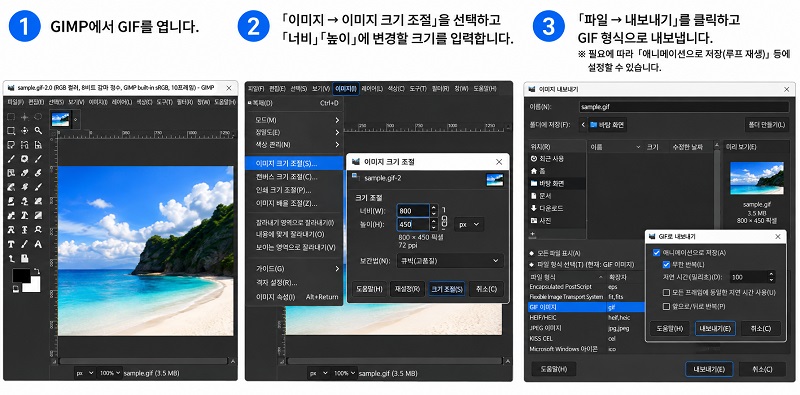The height and width of the screenshot is (395, 800).
Task: Select the Zoom magnifier tool in toolbox
Action: coord(38,131)
